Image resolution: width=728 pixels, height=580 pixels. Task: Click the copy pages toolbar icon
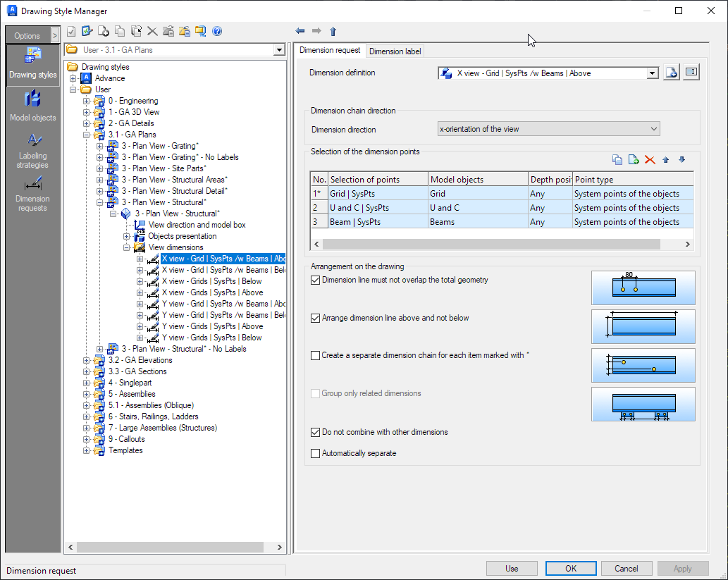(x=120, y=31)
